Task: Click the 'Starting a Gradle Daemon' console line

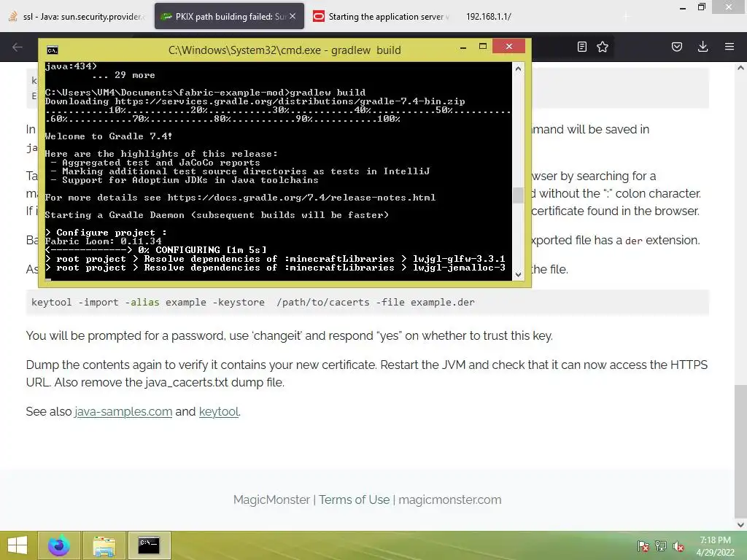Action: 217,215
